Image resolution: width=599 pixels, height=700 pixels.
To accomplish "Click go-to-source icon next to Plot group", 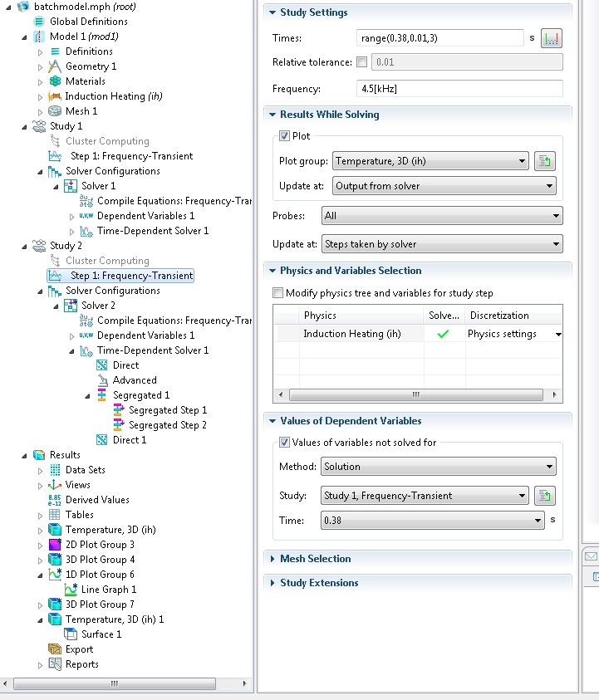I will tap(544, 161).
